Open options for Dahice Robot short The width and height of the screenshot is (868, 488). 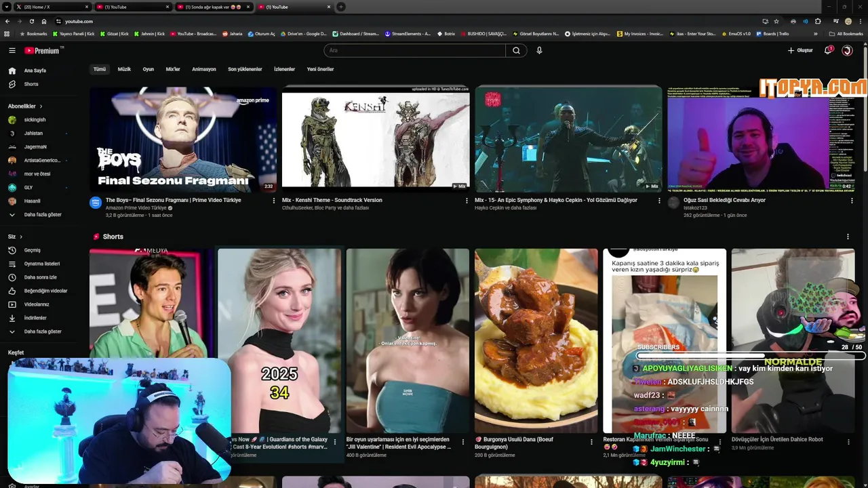pos(848,442)
